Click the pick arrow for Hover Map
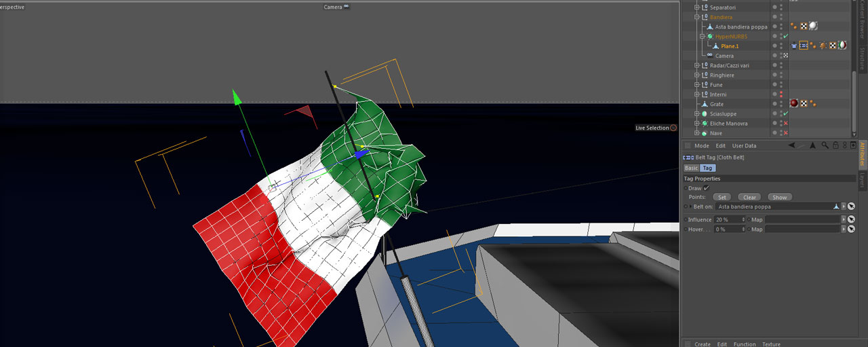This screenshot has height=347, width=868. click(x=851, y=229)
